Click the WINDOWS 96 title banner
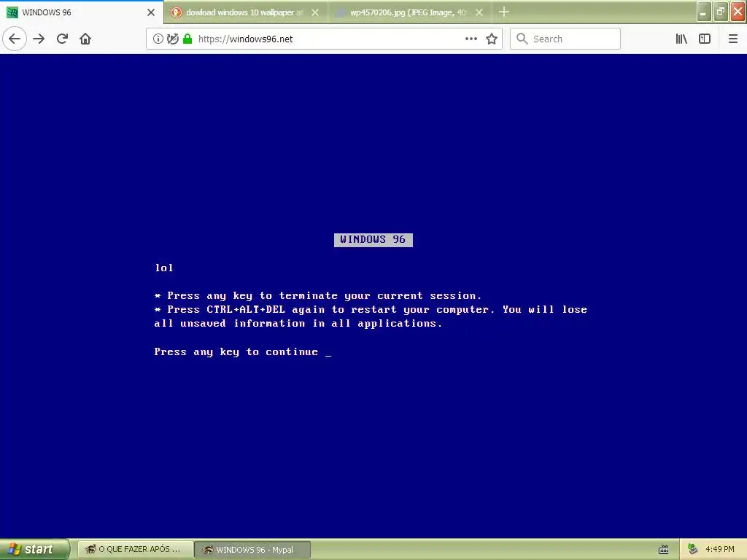 tap(373, 239)
